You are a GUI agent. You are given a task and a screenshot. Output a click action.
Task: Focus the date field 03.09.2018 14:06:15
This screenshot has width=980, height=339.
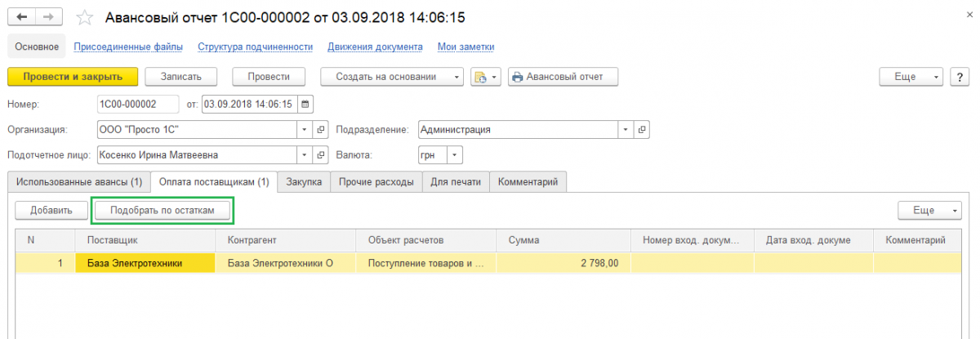coord(249,104)
